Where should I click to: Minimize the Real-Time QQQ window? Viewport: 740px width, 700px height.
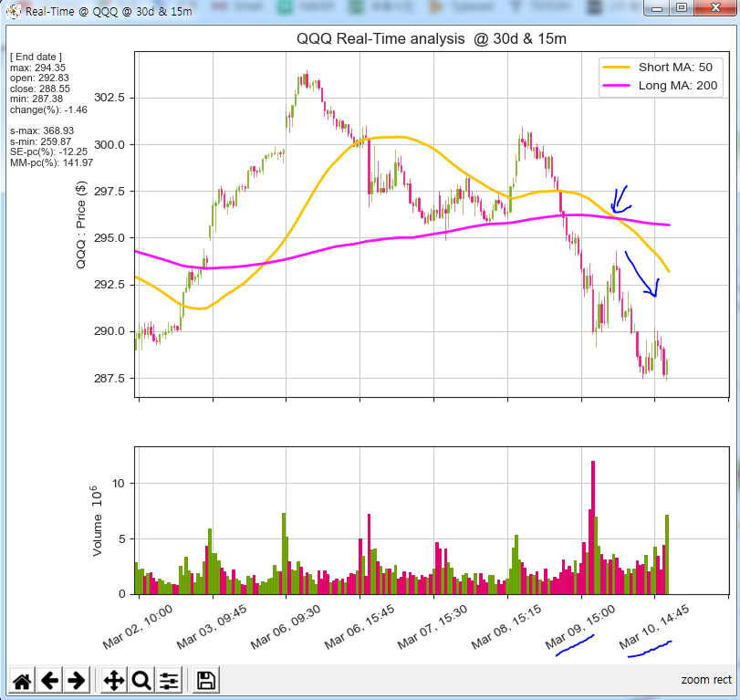point(657,8)
